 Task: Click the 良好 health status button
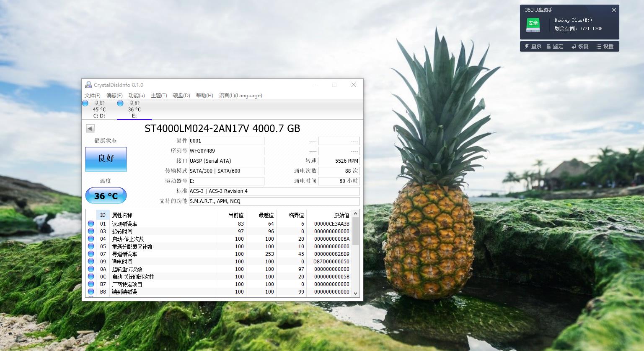[x=106, y=159]
